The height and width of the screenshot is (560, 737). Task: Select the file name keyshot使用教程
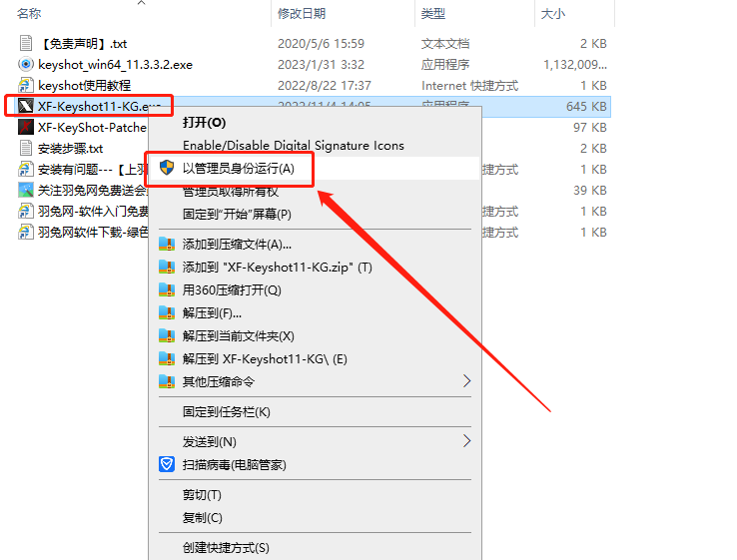point(85,86)
